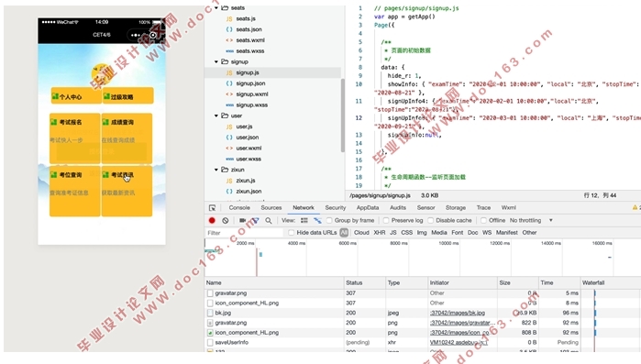
Task: Toggle Hide data URLs checkbox
Action: click(291, 233)
